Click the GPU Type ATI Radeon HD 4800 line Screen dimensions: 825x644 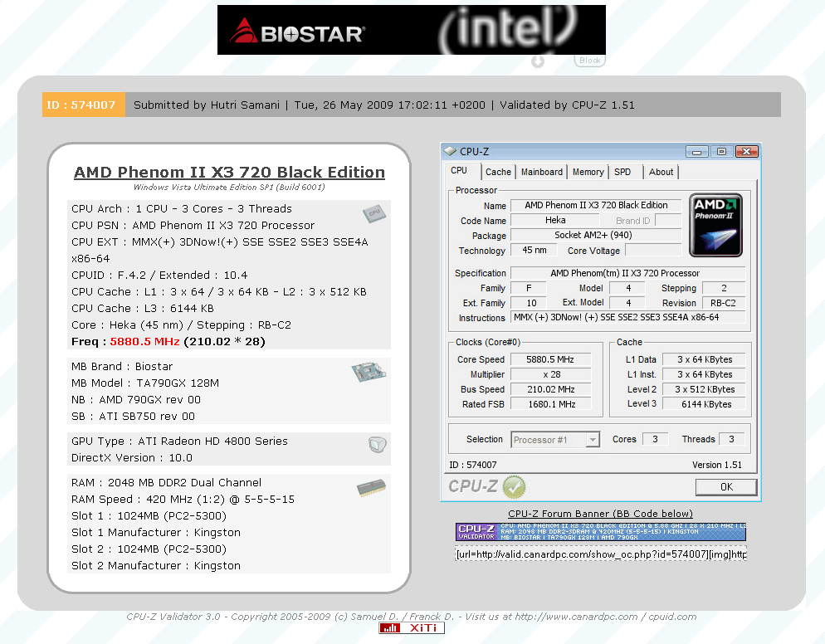[179, 441]
